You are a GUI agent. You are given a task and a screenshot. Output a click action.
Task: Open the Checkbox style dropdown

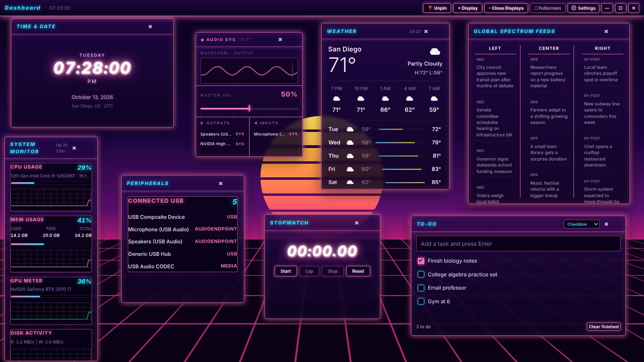[582, 224]
